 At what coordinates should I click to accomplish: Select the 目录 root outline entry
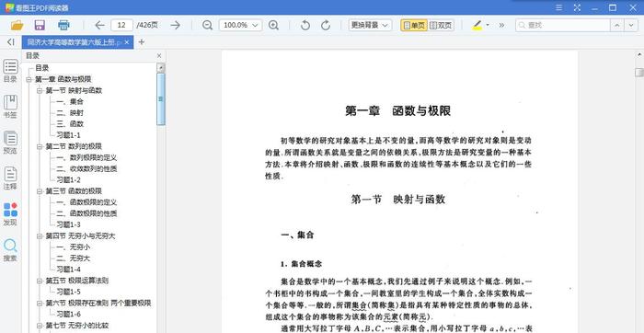(x=42, y=68)
